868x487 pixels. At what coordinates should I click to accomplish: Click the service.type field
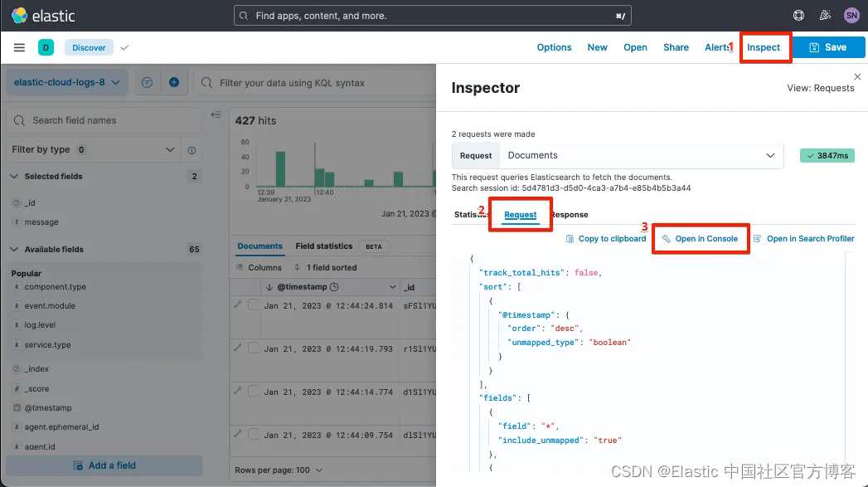47,344
